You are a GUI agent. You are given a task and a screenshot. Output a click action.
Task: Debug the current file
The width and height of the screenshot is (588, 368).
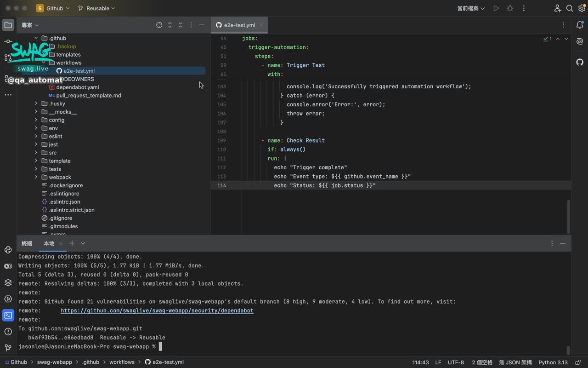(510, 8)
